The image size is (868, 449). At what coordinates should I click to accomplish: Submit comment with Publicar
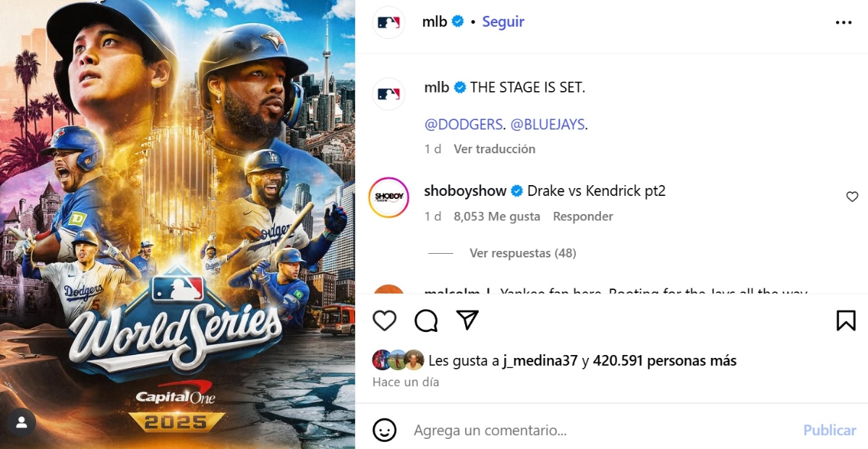[830, 430]
